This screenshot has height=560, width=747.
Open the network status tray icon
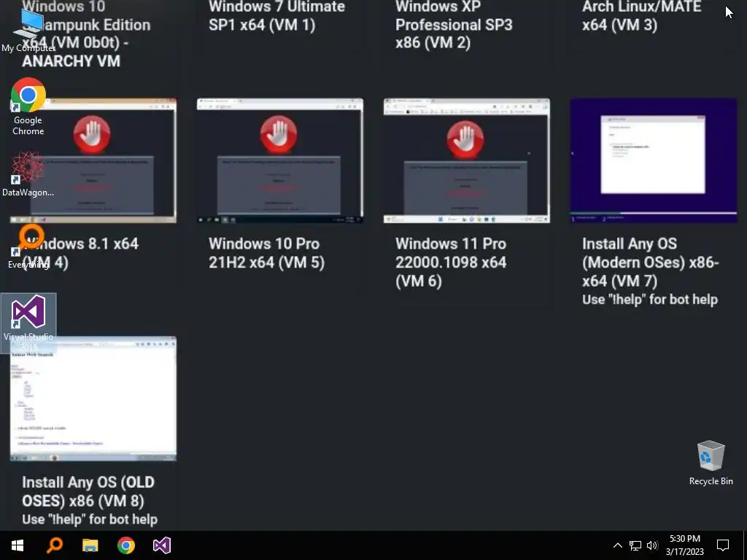[635, 545]
